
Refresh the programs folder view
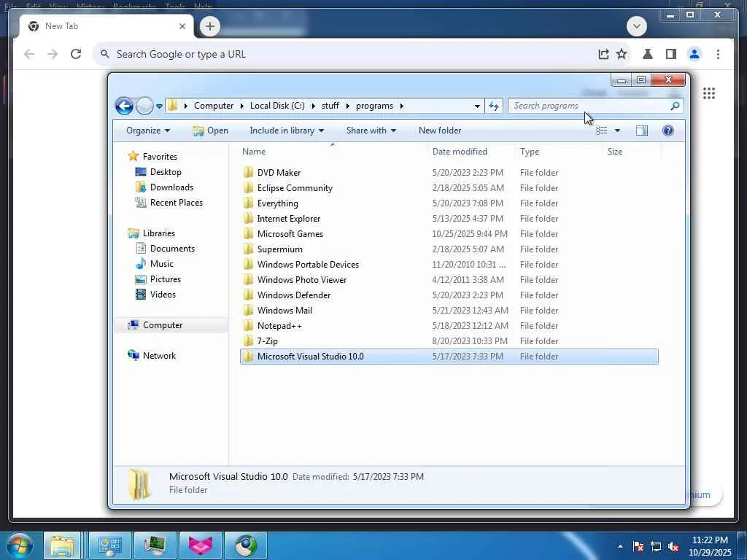494,106
